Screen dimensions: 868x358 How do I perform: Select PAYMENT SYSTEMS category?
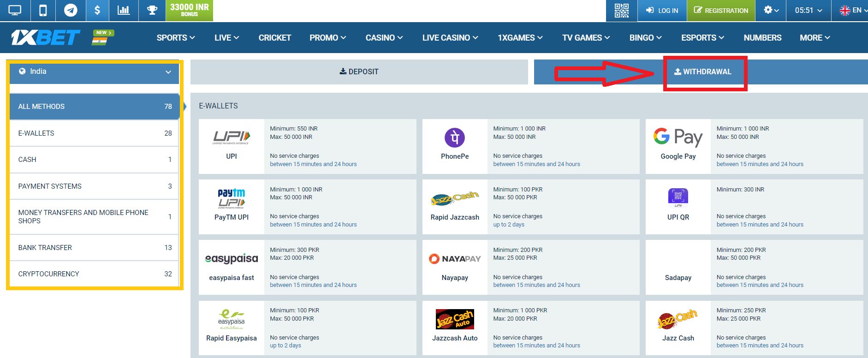click(x=94, y=186)
